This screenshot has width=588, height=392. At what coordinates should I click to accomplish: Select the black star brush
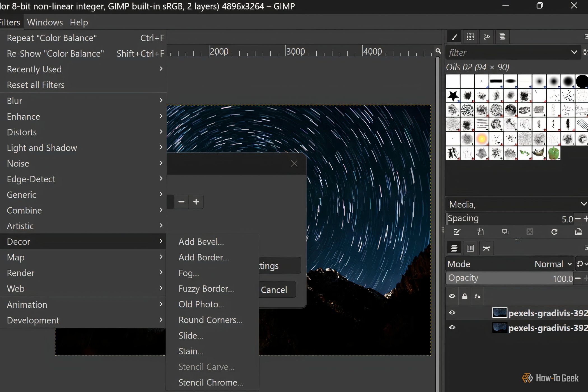pos(453,96)
